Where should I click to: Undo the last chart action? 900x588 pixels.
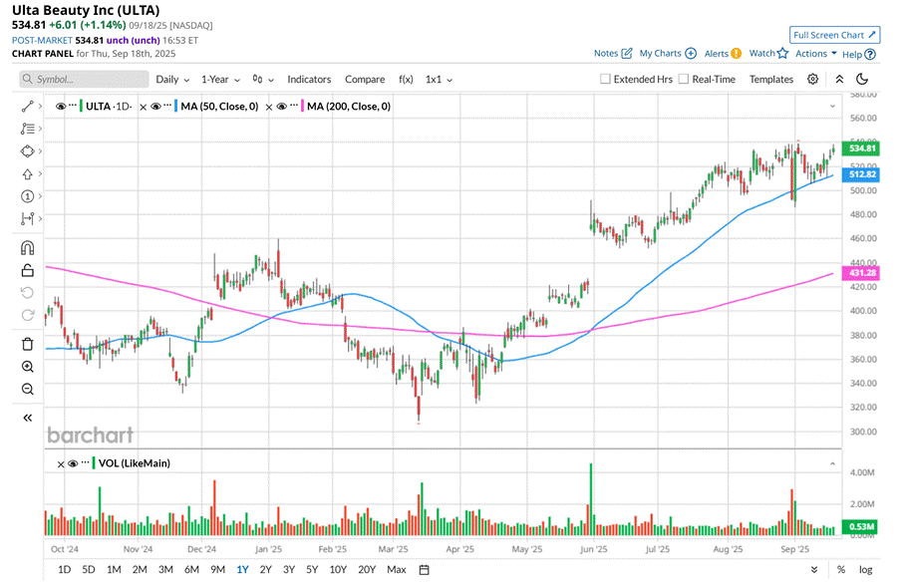click(x=27, y=293)
